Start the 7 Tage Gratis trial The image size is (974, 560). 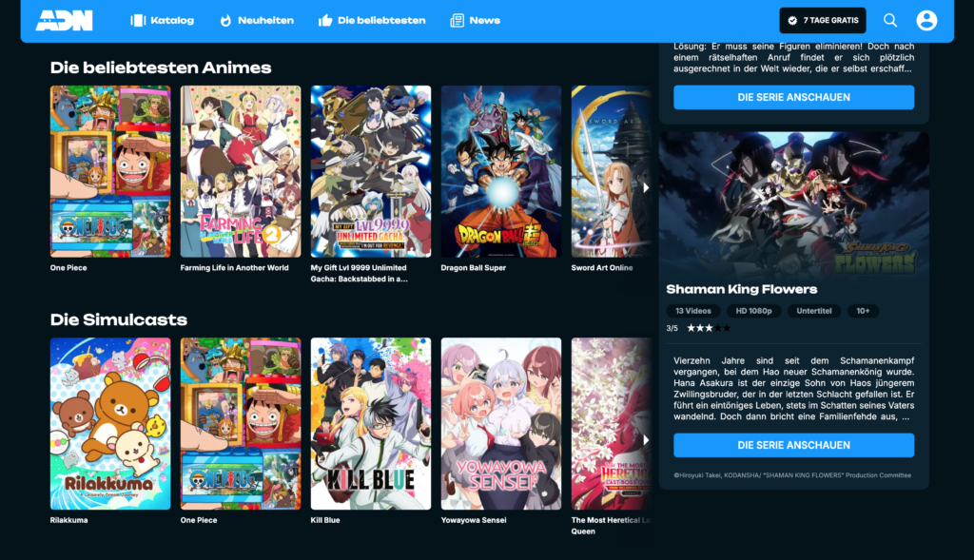tap(823, 21)
